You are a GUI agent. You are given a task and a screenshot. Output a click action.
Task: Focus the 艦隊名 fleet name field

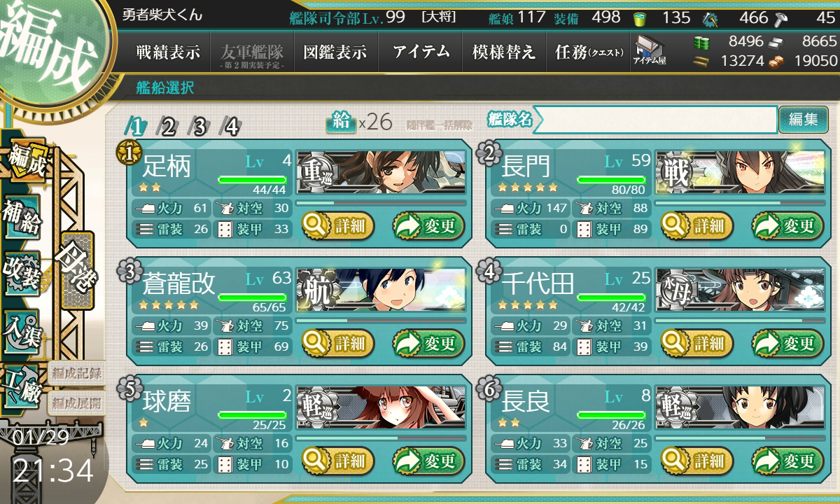click(654, 120)
